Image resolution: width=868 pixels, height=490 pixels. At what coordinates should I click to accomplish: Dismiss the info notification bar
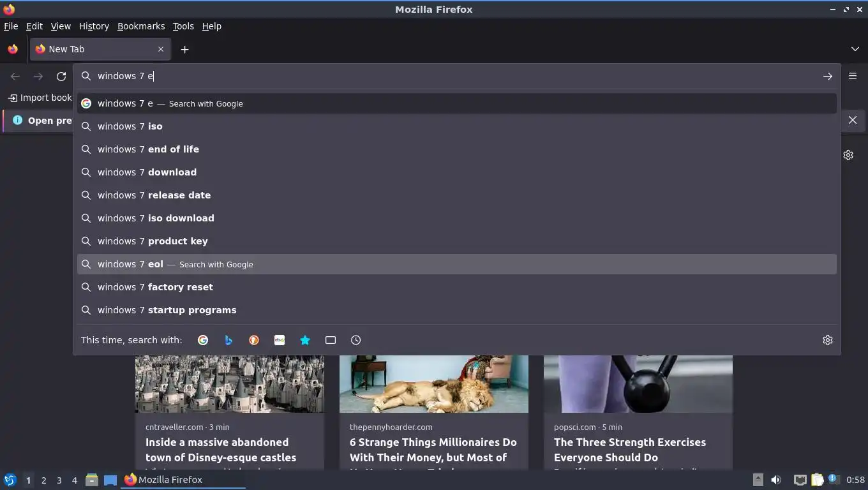pyautogui.click(x=853, y=120)
